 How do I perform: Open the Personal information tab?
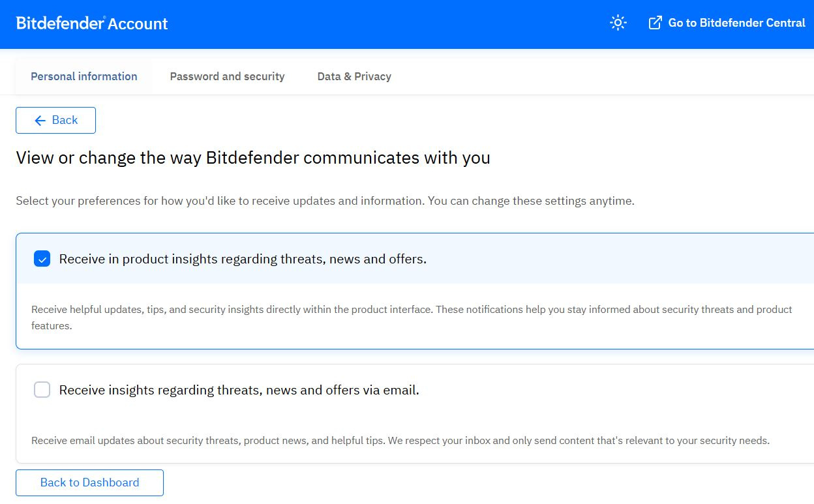(x=84, y=76)
